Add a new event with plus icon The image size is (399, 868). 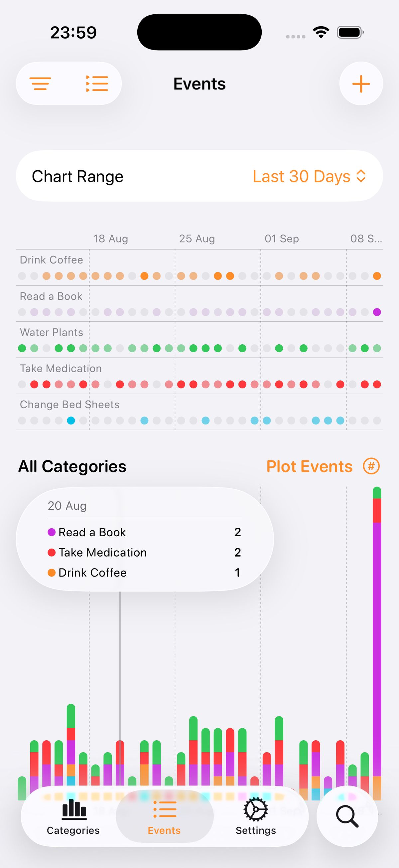[x=361, y=84]
